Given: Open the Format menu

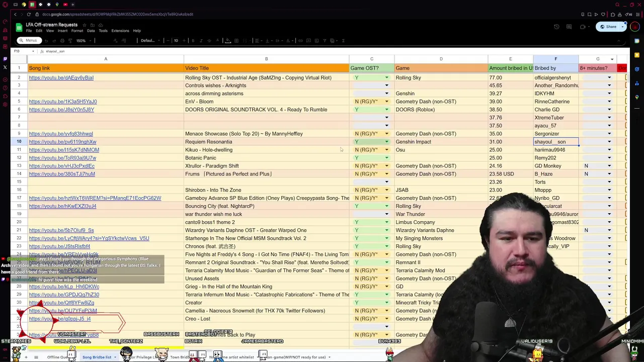Looking at the screenshot, I should point(77,31).
